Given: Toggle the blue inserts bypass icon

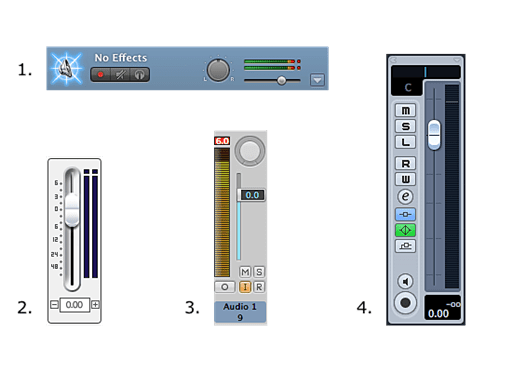Looking at the screenshot, I should 405,214.
